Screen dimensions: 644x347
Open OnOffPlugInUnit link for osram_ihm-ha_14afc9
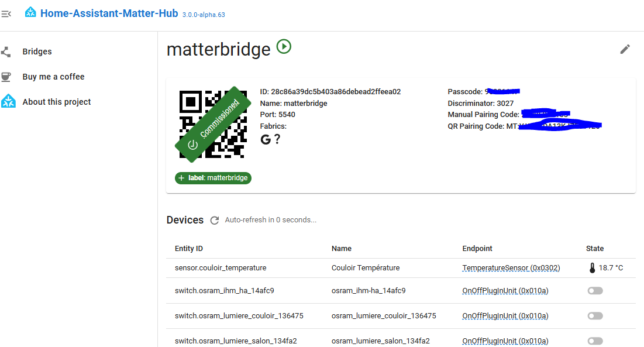[505, 291]
